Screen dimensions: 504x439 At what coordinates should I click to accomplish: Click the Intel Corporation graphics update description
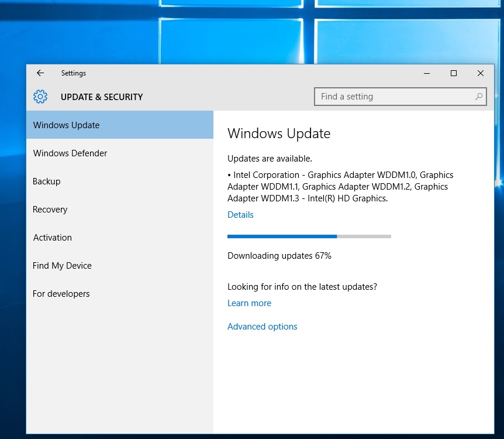pos(340,187)
